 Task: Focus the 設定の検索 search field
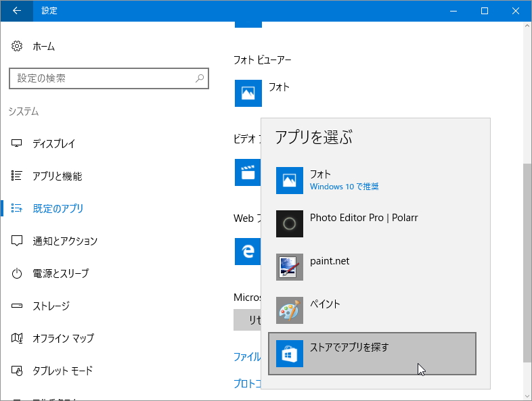[108, 78]
